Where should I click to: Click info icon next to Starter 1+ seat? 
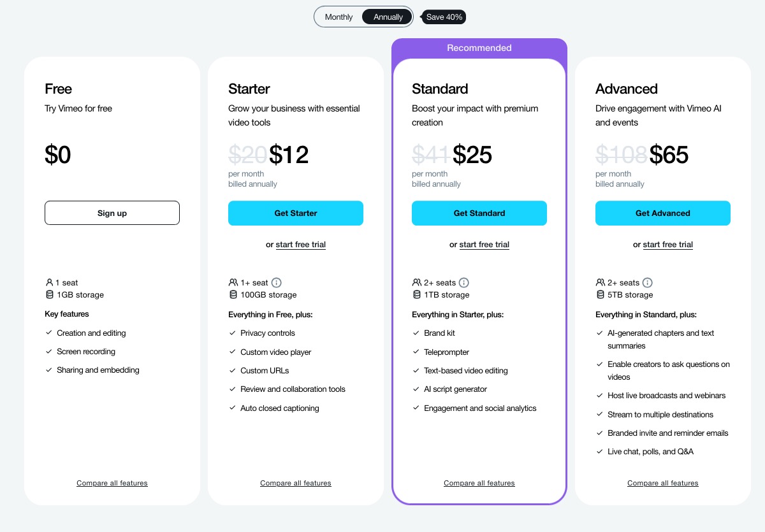pyautogui.click(x=277, y=283)
